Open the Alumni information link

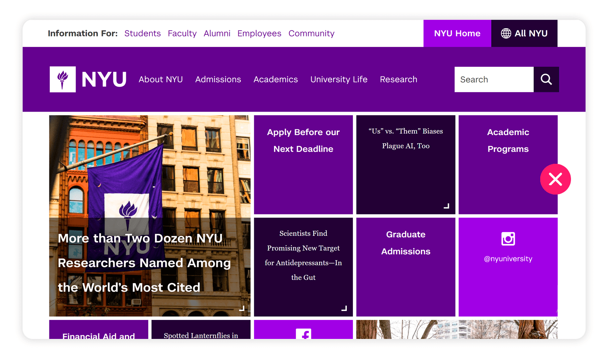point(217,34)
